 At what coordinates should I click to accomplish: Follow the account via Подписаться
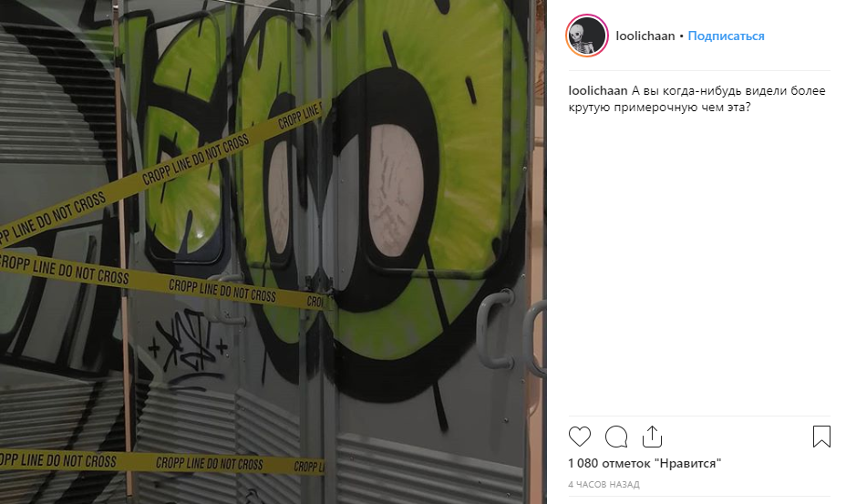coord(726,36)
